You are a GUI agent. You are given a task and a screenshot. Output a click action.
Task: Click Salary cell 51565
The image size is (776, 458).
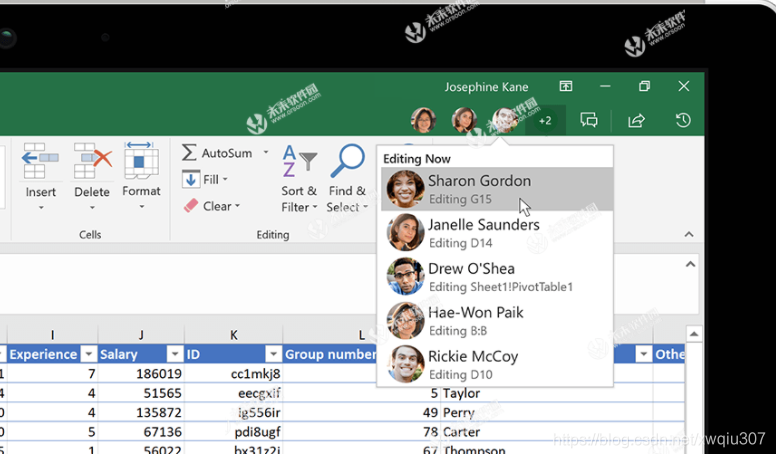[141, 393]
